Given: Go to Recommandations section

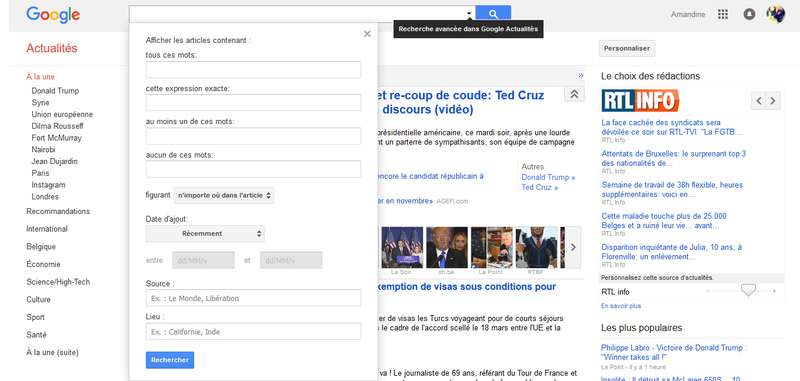Looking at the screenshot, I should 58,211.
